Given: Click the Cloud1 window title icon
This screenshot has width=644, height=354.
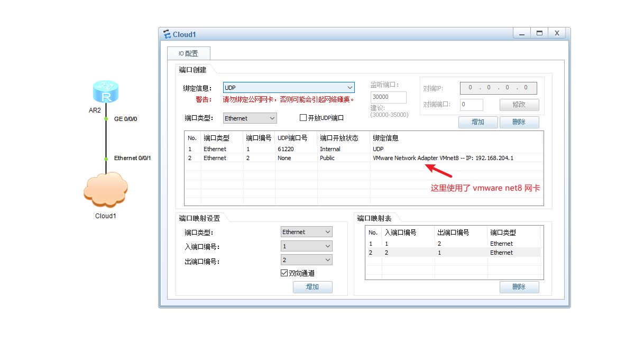Looking at the screenshot, I should click(167, 34).
